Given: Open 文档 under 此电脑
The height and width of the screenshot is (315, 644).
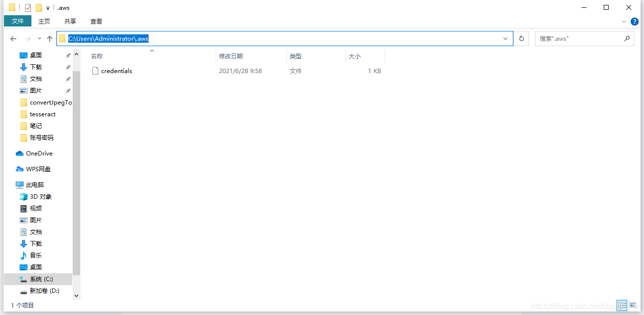Looking at the screenshot, I should pos(36,232).
